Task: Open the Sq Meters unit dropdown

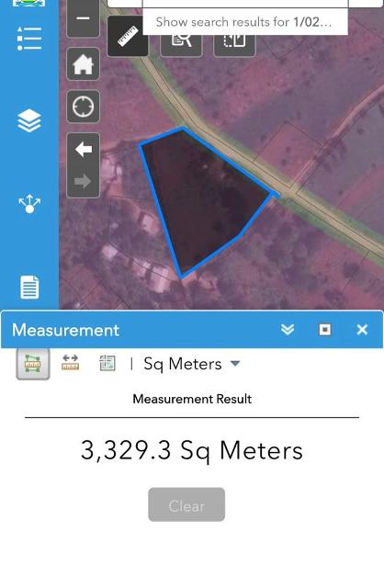Action: click(192, 364)
